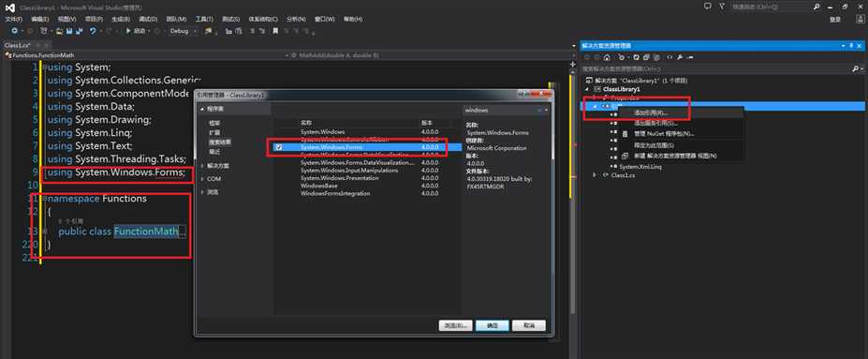Uncheck the System.Windows.Forms checkbox

click(x=279, y=147)
